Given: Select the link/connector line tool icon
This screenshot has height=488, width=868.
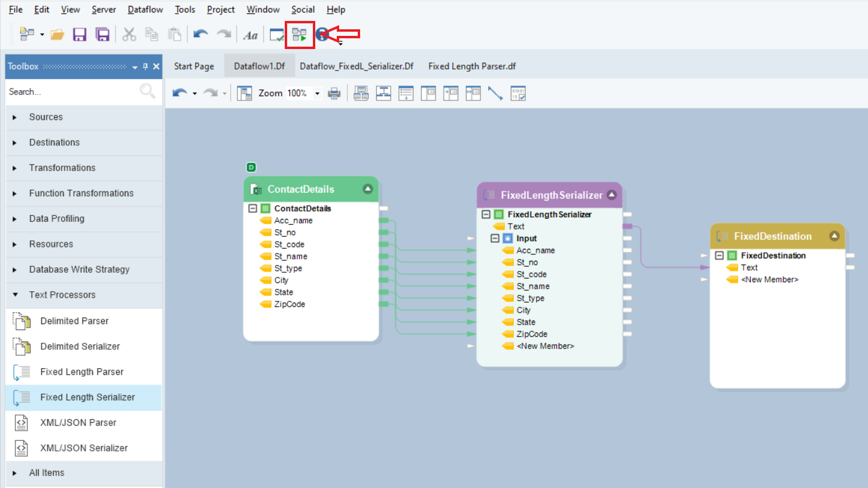Looking at the screenshot, I should 495,93.
